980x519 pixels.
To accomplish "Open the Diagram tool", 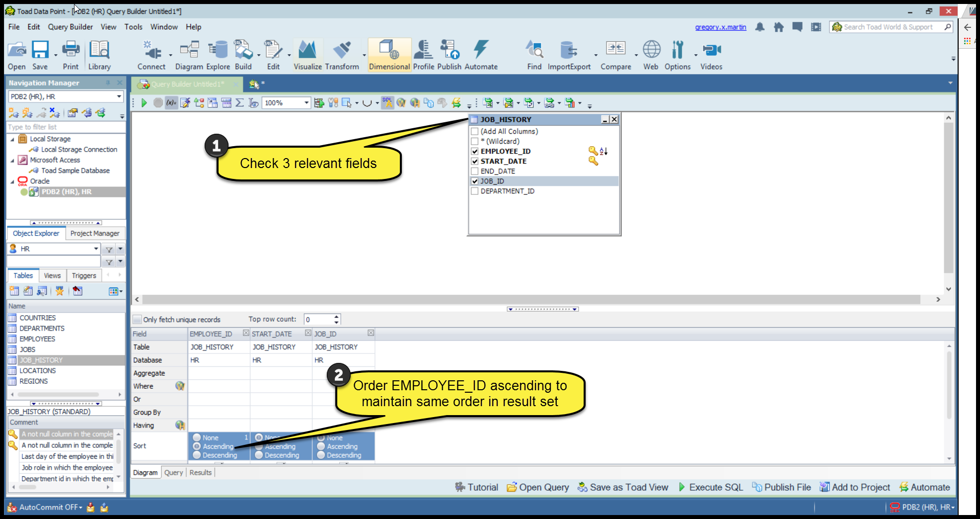I will 189,55.
